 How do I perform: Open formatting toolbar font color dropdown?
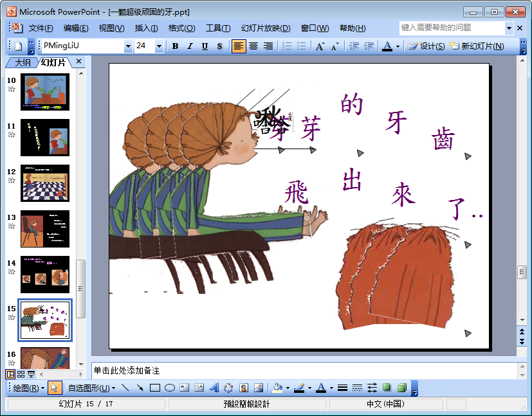(398, 46)
